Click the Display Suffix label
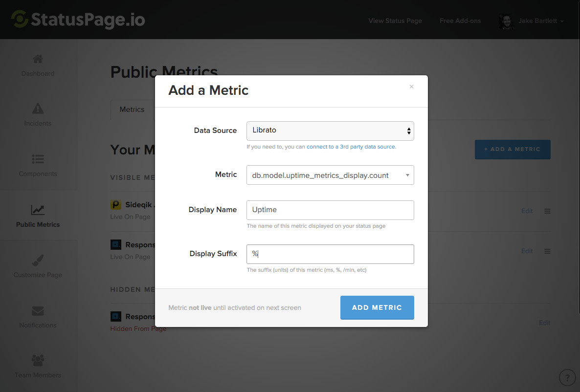Viewport: 580px width, 392px height. (x=213, y=254)
